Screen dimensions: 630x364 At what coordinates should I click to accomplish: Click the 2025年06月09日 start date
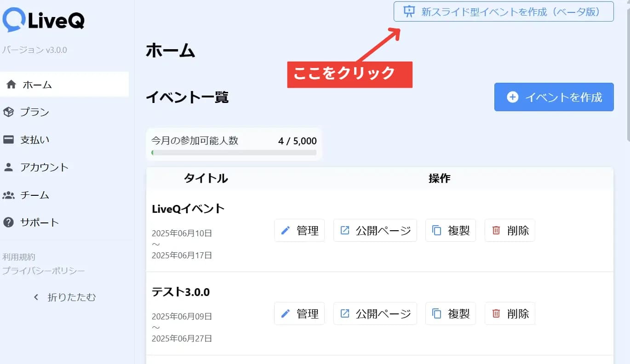click(x=182, y=316)
